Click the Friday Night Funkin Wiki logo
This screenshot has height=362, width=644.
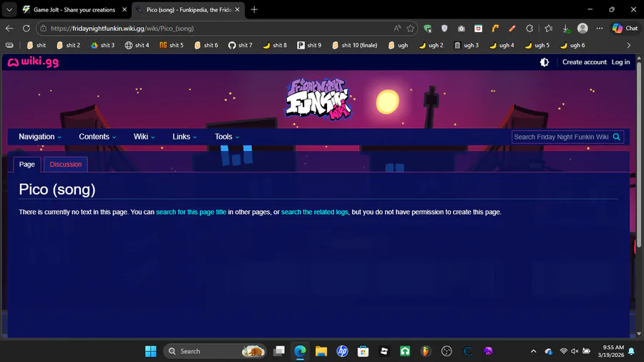pyautogui.click(x=318, y=99)
